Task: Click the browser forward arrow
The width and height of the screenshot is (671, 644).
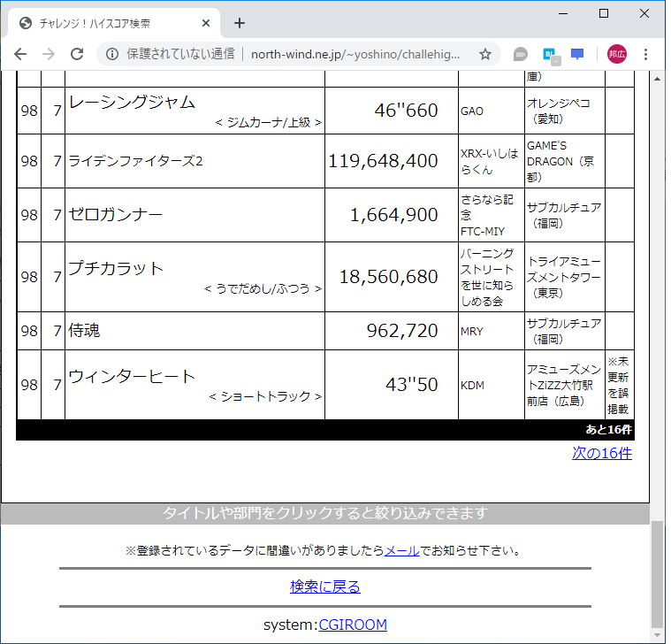Action: pos(49,54)
